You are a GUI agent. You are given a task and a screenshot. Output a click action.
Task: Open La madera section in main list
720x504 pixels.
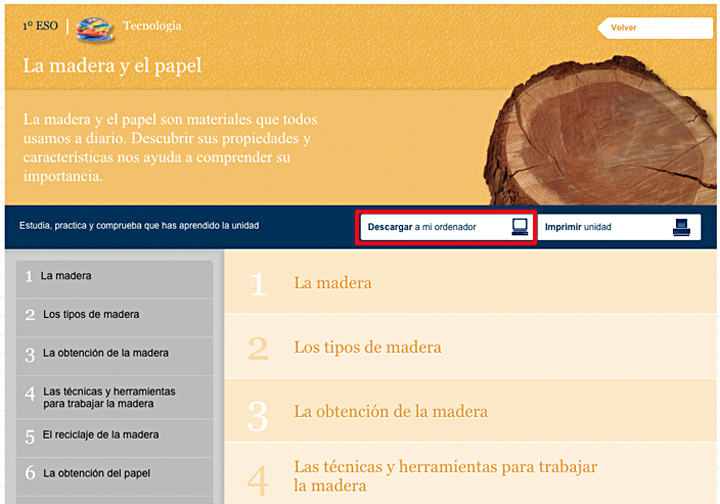(332, 283)
